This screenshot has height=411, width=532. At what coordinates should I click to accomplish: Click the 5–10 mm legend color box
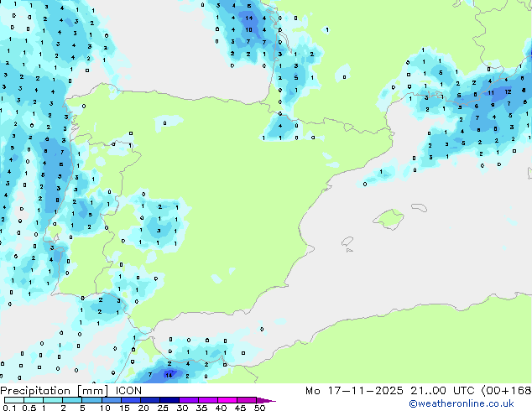click(91, 400)
